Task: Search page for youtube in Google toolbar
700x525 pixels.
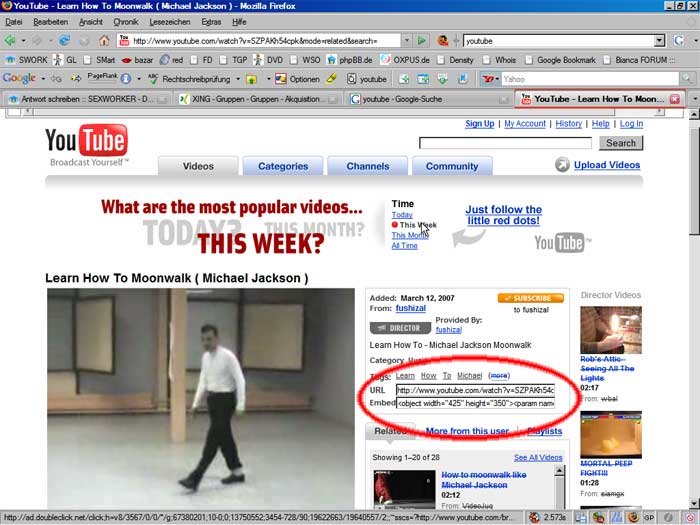Action: click(x=367, y=79)
